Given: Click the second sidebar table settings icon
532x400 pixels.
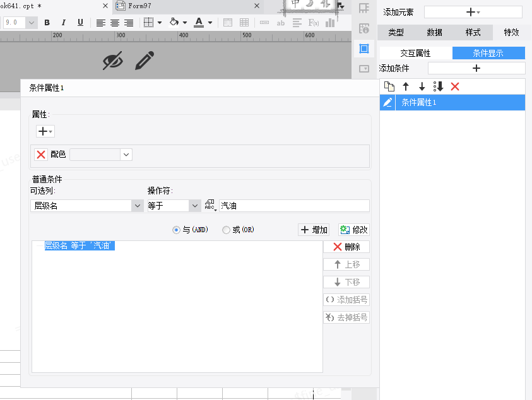Looking at the screenshot, I should [x=364, y=28].
